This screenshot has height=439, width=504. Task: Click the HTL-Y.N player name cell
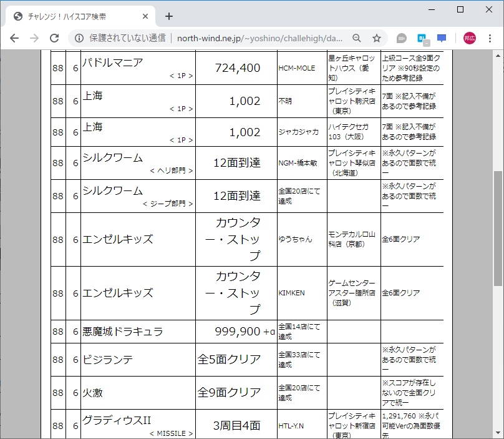[290, 425]
